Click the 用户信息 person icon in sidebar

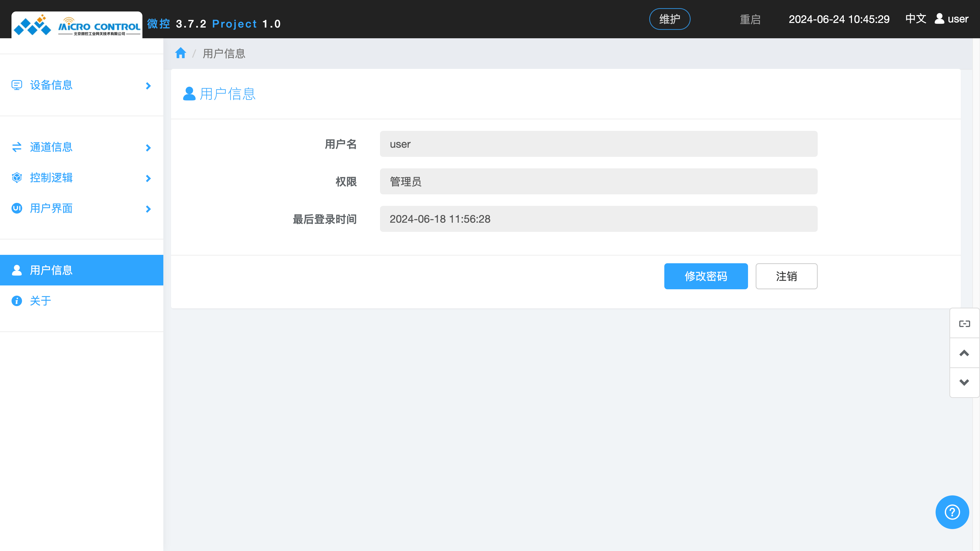point(17,270)
